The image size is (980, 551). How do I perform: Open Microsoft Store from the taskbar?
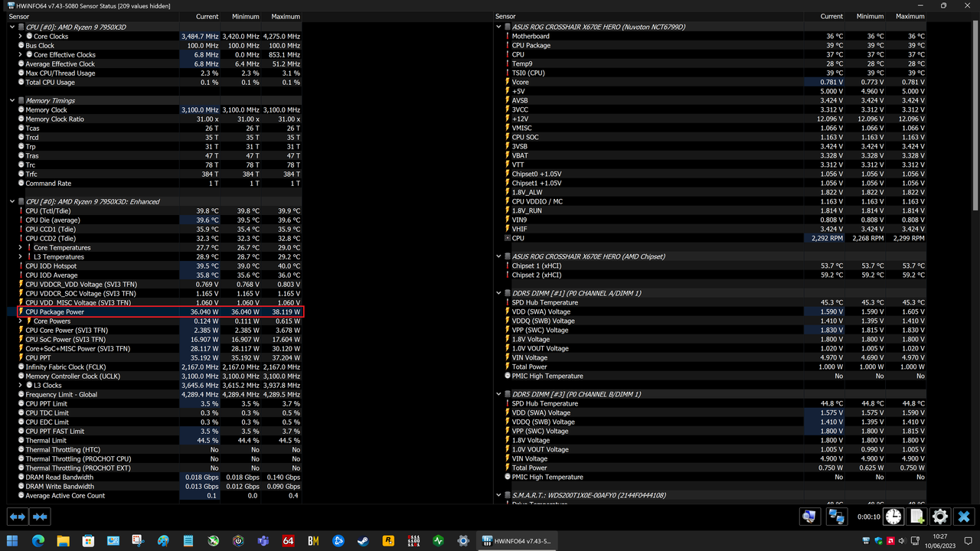[89, 540]
